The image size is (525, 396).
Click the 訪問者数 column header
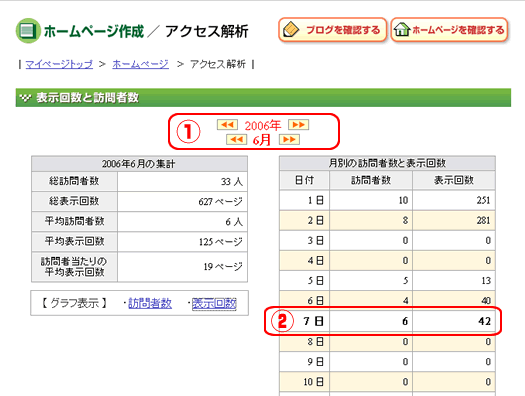[371, 180]
